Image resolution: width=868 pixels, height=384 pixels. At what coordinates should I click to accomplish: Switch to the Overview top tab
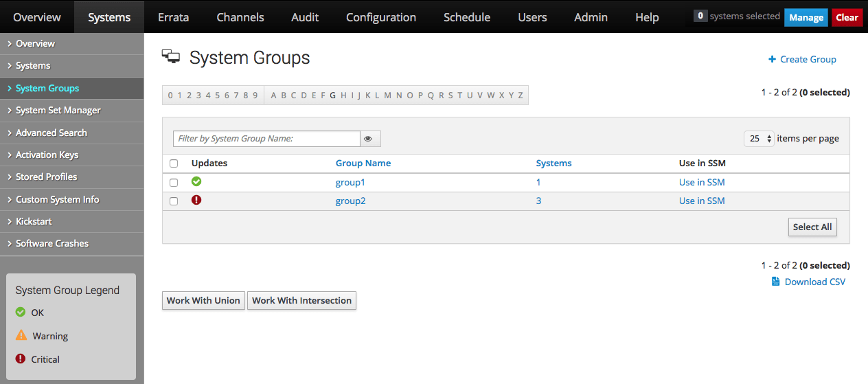pos(37,17)
